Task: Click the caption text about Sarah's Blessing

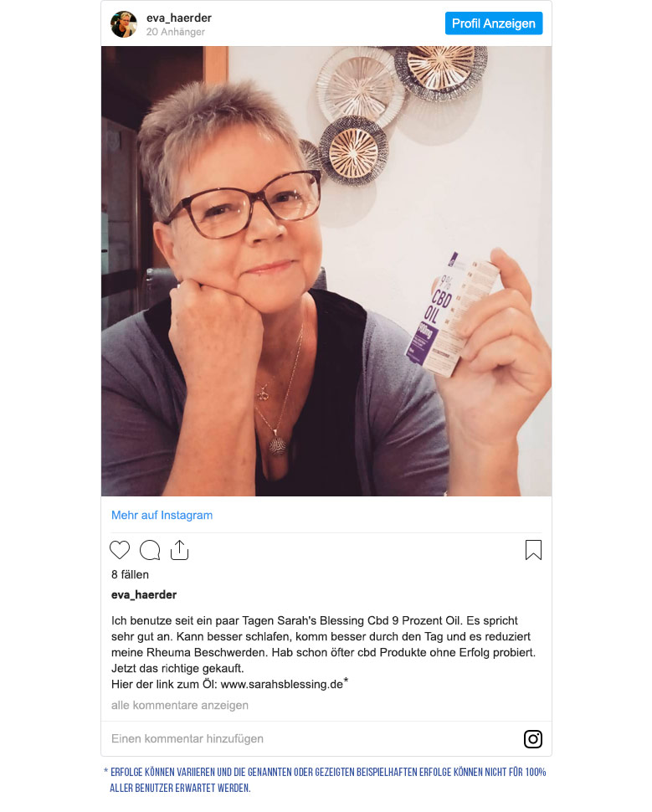Action: [324, 652]
